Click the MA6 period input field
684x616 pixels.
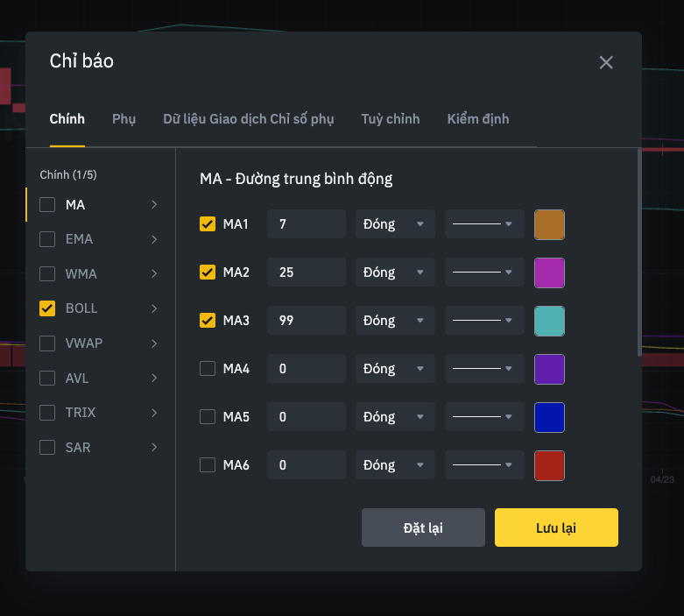click(307, 464)
